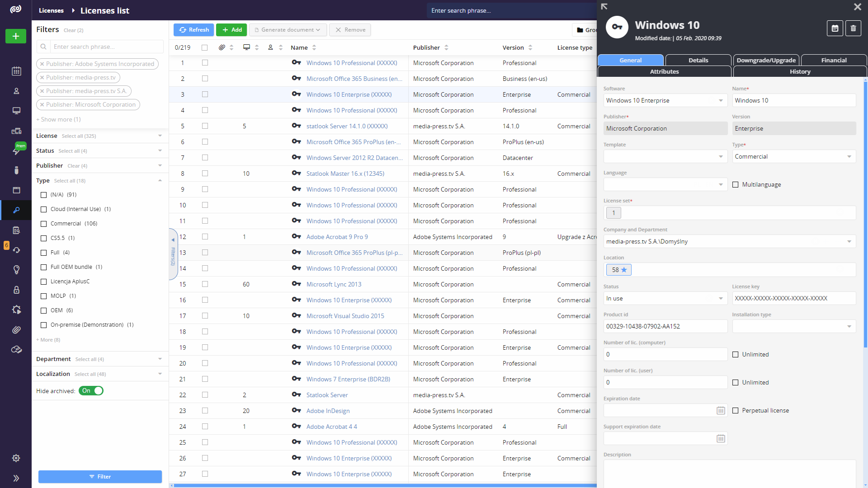The width and height of the screenshot is (868, 488).
Task: Toggle the Hide archived switch
Action: [91, 391]
